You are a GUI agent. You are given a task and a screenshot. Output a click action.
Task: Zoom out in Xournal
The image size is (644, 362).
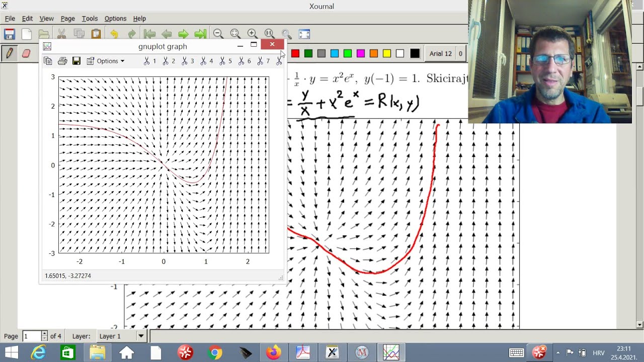[x=218, y=34]
